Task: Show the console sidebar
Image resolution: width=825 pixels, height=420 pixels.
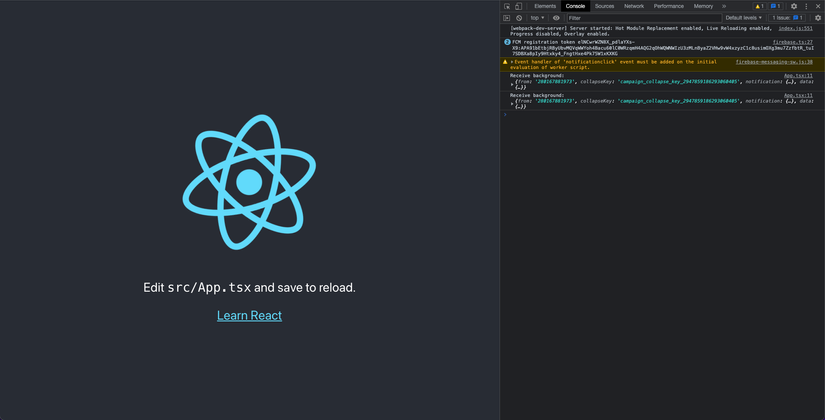Action: tap(507, 18)
